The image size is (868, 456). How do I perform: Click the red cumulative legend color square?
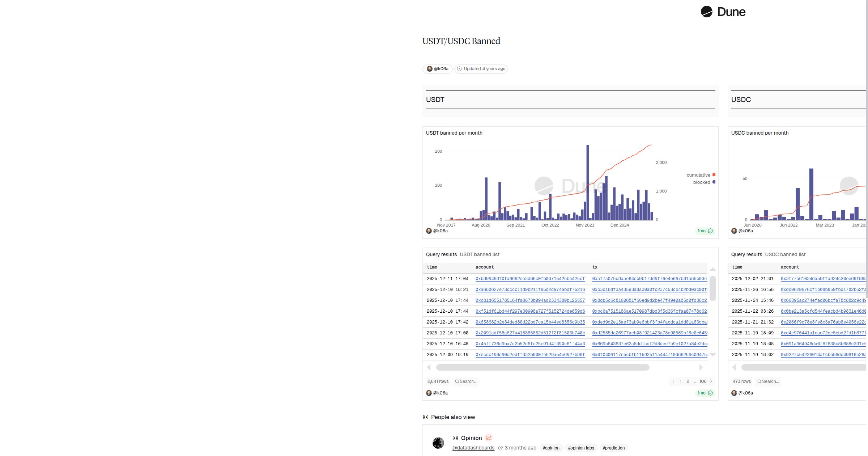point(714,174)
